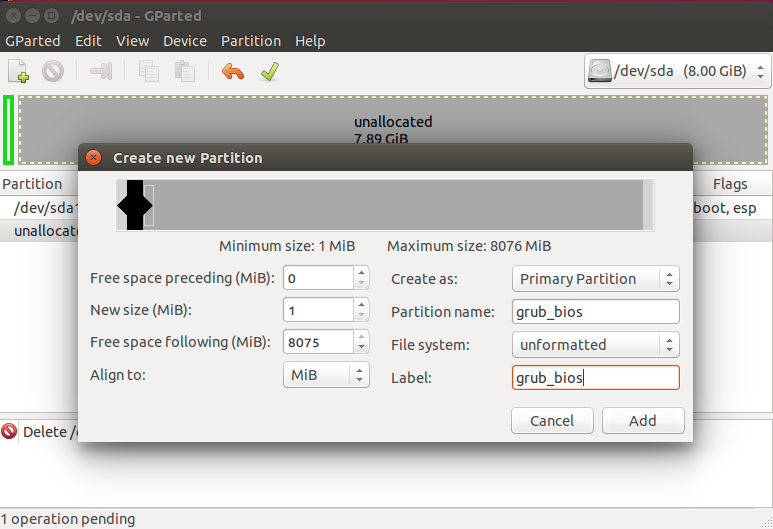
Task: Click the Partition name input field
Action: click(x=596, y=312)
